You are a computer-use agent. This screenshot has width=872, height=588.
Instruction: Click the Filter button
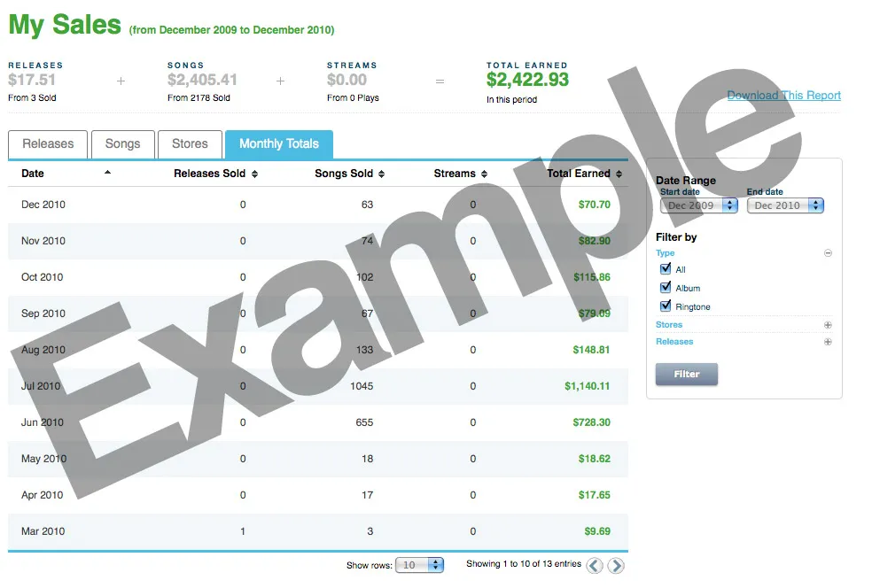(x=686, y=374)
